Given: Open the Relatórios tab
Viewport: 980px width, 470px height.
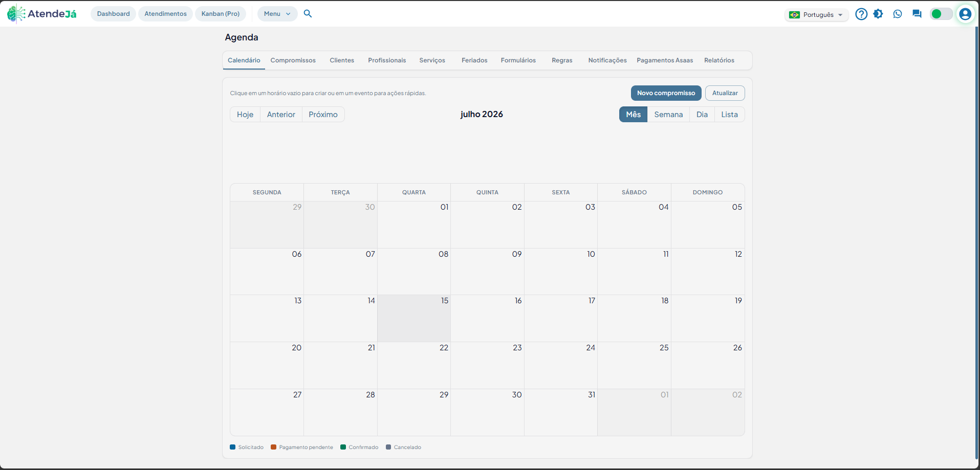Looking at the screenshot, I should coord(719,60).
